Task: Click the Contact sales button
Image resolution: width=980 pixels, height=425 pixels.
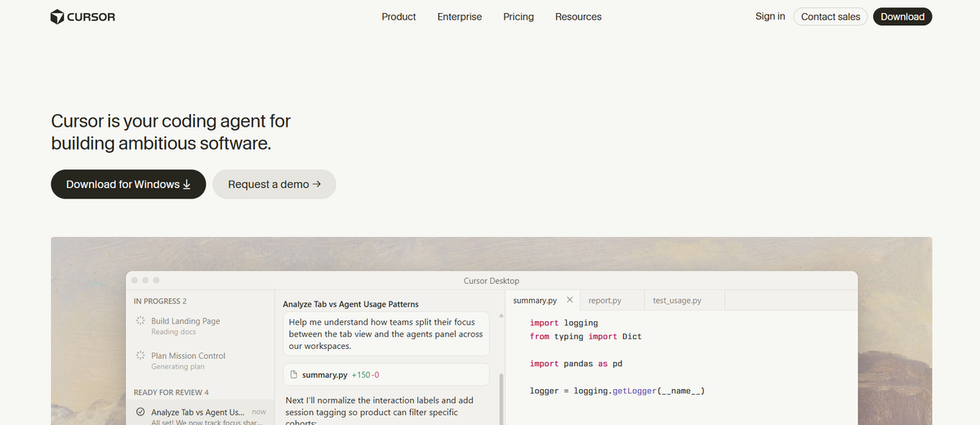Action: click(x=831, y=16)
